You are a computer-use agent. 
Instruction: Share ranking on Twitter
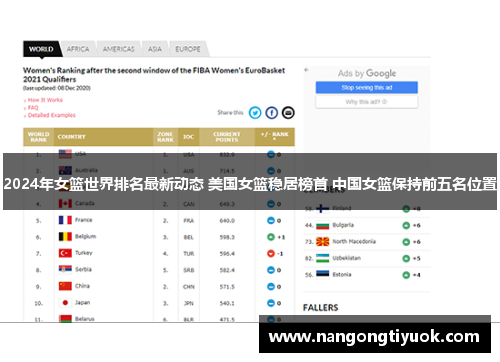click(x=255, y=113)
